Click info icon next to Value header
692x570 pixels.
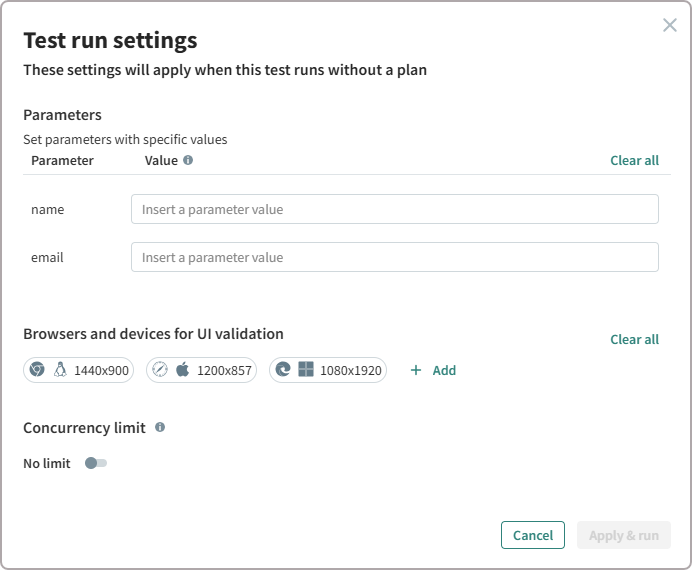188,160
